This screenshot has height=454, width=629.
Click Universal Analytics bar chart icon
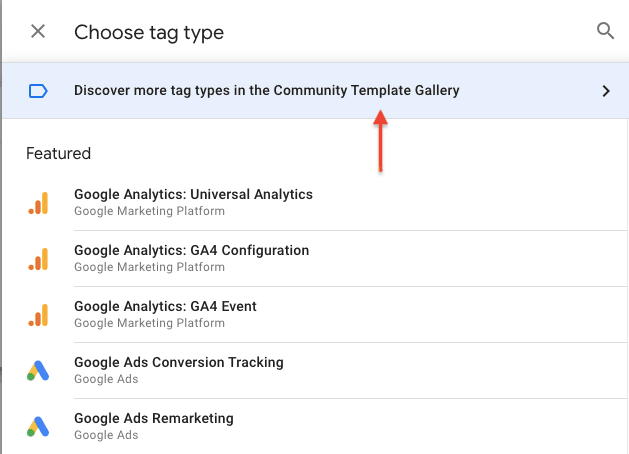tap(39, 203)
